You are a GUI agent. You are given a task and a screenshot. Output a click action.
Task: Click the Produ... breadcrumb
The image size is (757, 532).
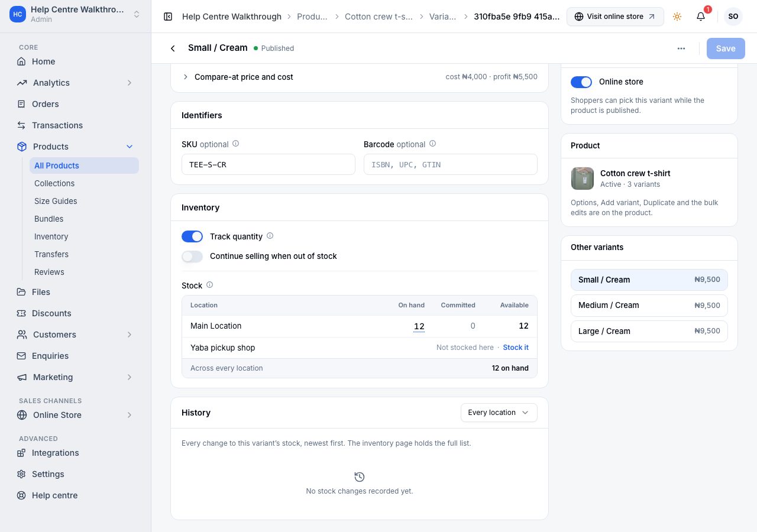coord(312,17)
